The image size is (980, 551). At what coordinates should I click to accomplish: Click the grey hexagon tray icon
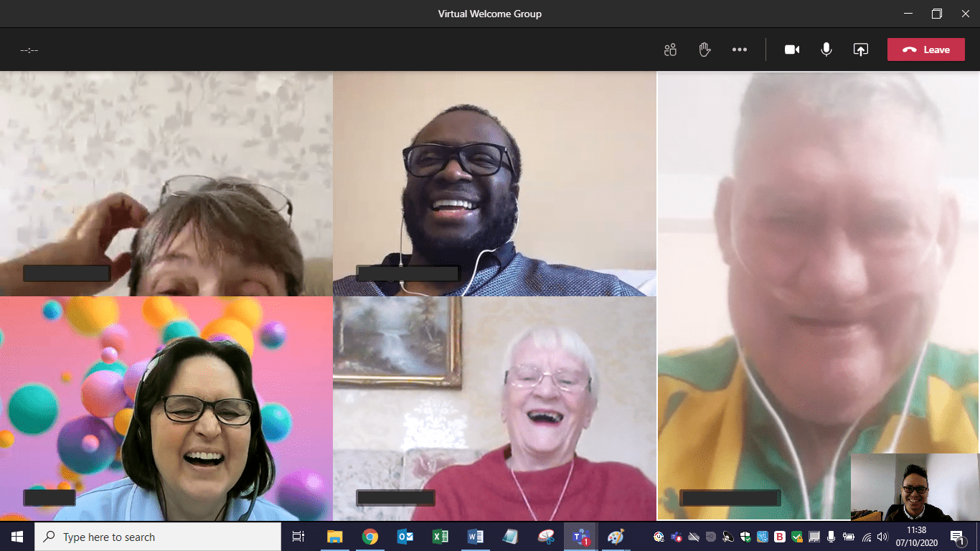(x=711, y=537)
